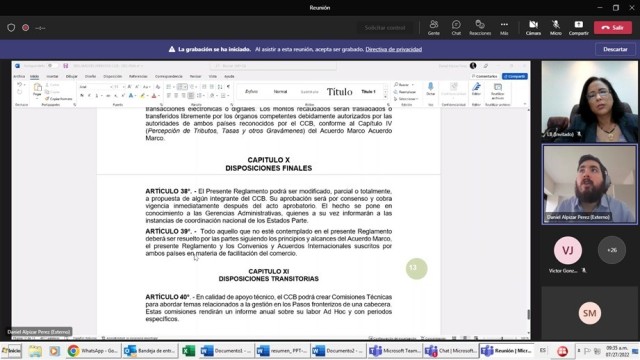
Task: Show the +26 more participants
Action: click(611, 250)
